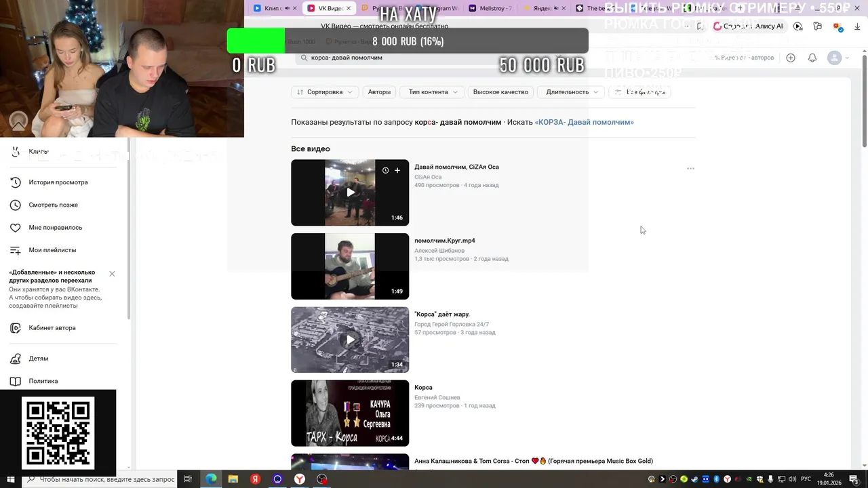The width and height of the screenshot is (868, 488).
Task: Open Microsoft Edge from the taskbar
Action: 211,479
